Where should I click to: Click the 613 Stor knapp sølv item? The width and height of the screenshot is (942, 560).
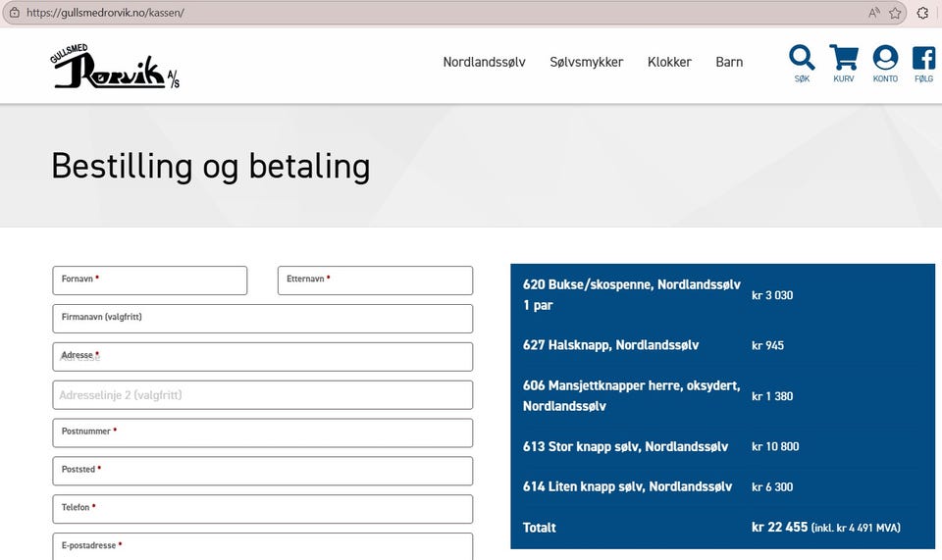pyautogui.click(x=625, y=446)
